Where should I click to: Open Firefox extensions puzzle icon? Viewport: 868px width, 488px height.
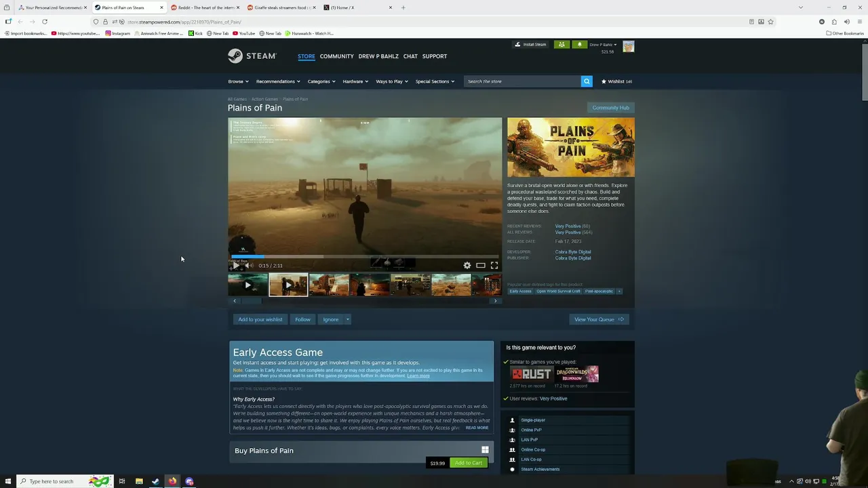834,22
